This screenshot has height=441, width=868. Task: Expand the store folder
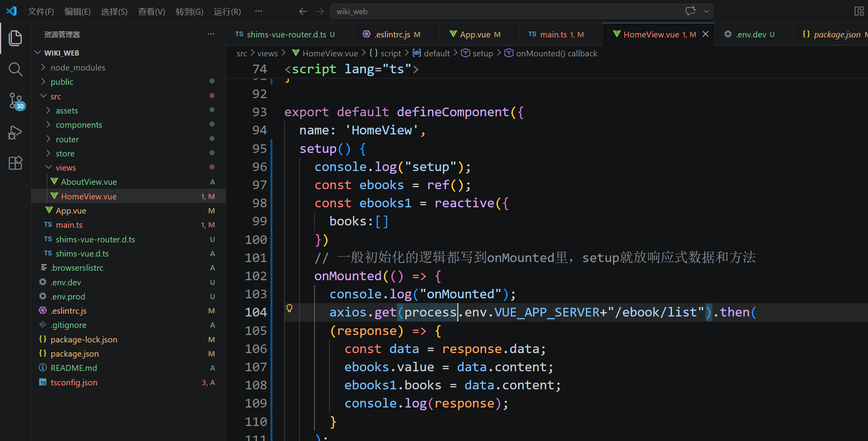tap(128, 153)
